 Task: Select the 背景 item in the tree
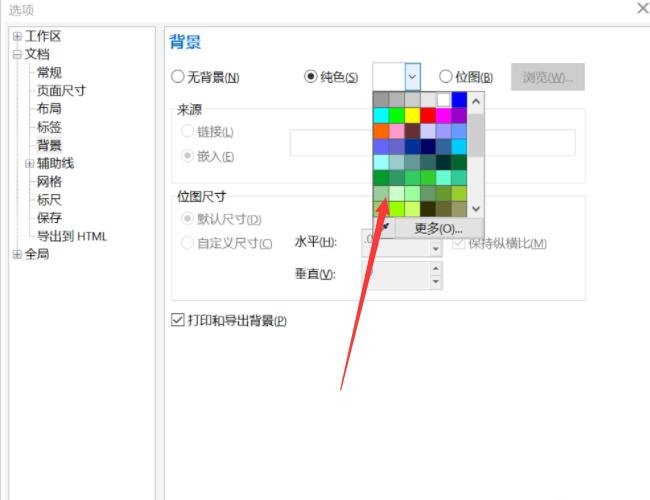click(49, 145)
